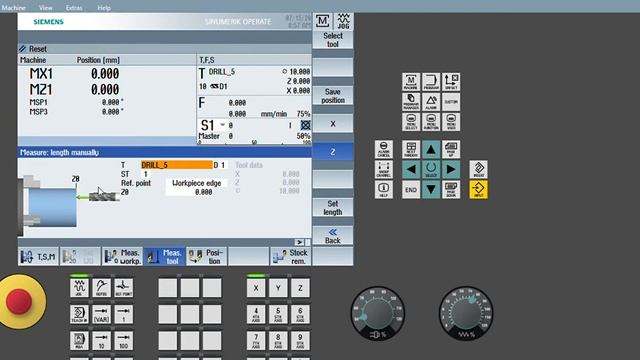Click the cursor left arrow key
640x360 pixels.
point(411,169)
